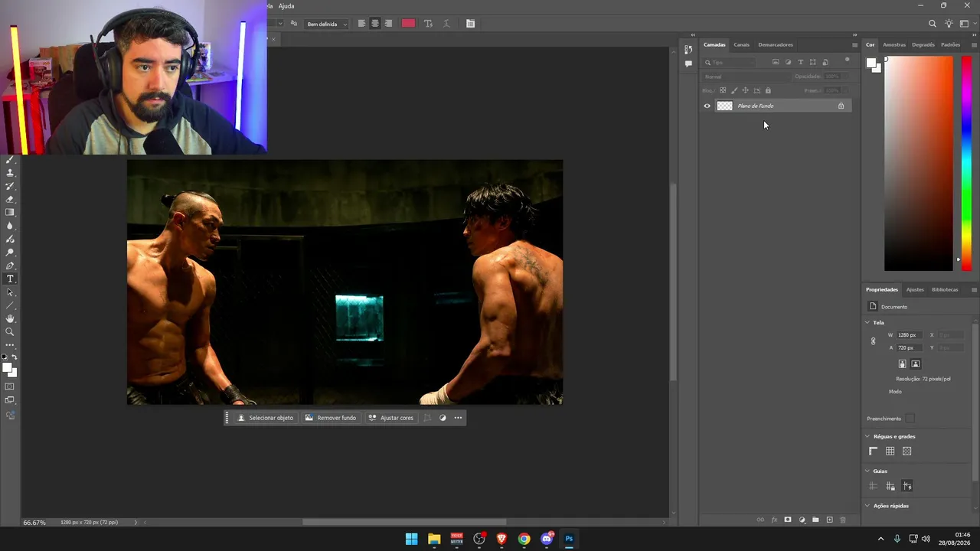Change screen mode from toolbar
The width and height of the screenshot is (980, 551).
[10, 400]
